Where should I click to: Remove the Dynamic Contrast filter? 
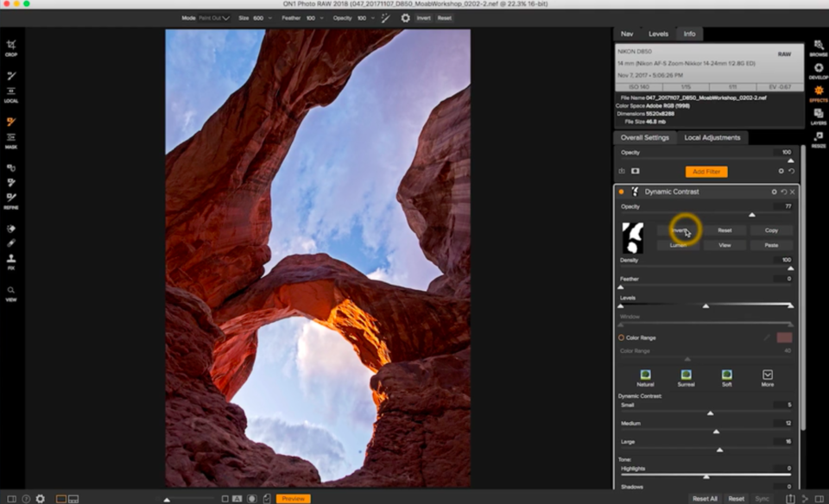coord(792,192)
